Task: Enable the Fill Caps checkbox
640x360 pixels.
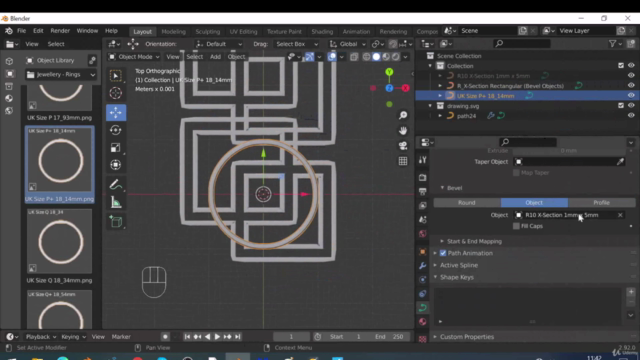Action: (x=516, y=226)
